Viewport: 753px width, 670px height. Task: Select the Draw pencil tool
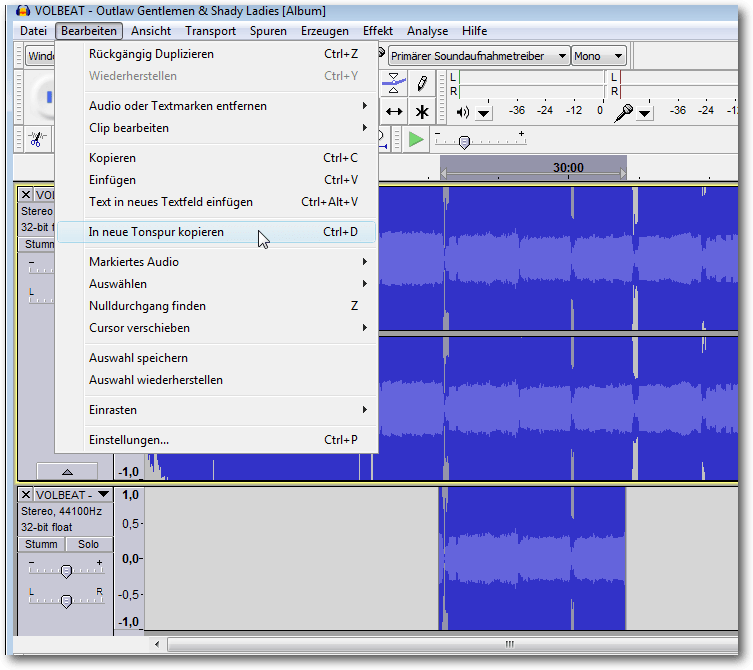click(422, 84)
